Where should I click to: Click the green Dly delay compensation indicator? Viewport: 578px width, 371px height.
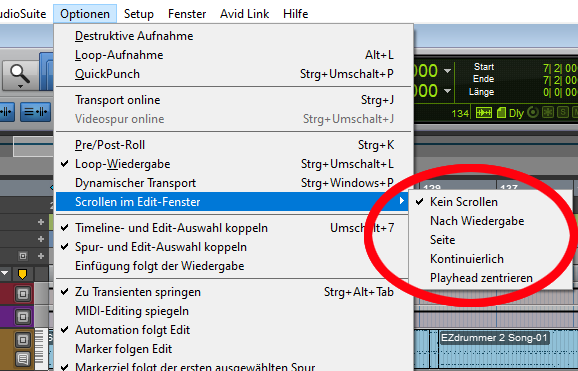click(516, 113)
